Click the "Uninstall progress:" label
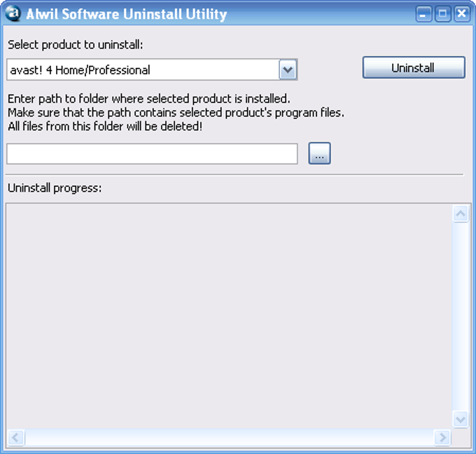The image size is (476, 454). (x=55, y=188)
